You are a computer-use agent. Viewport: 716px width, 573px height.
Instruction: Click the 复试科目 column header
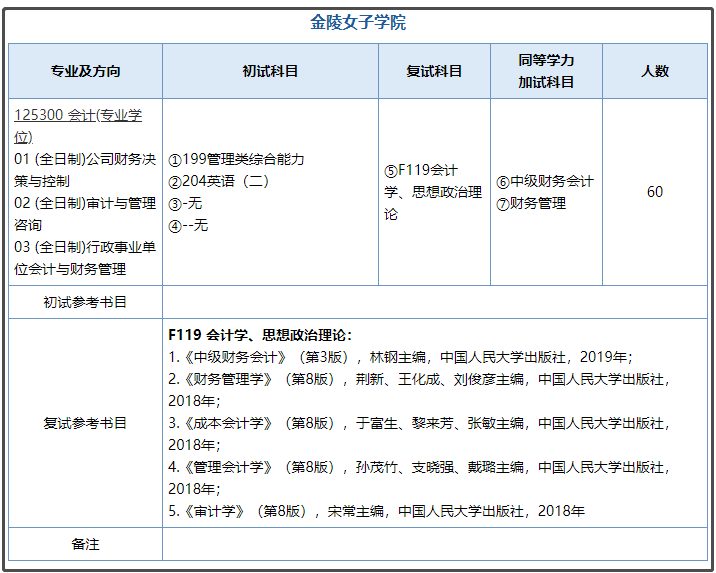coord(434,71)
